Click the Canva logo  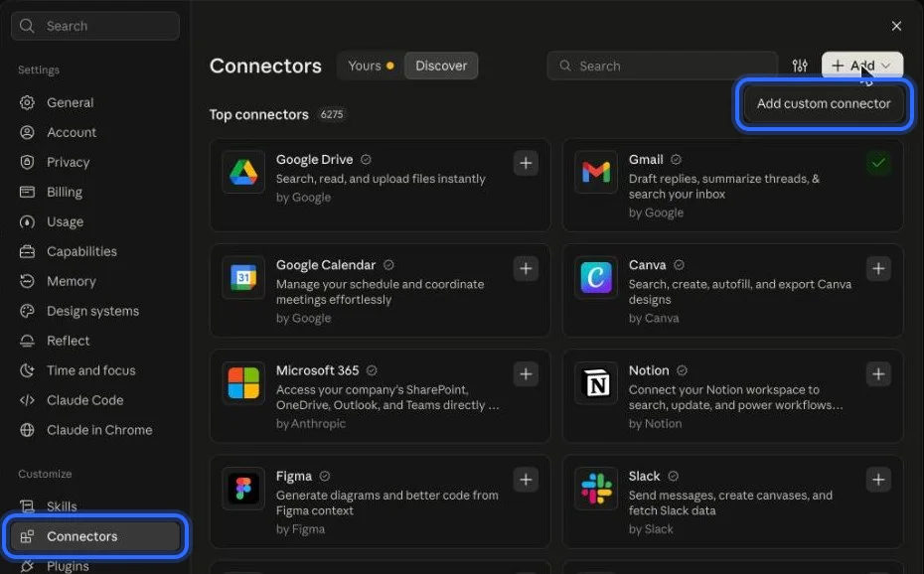pos(596,277)
